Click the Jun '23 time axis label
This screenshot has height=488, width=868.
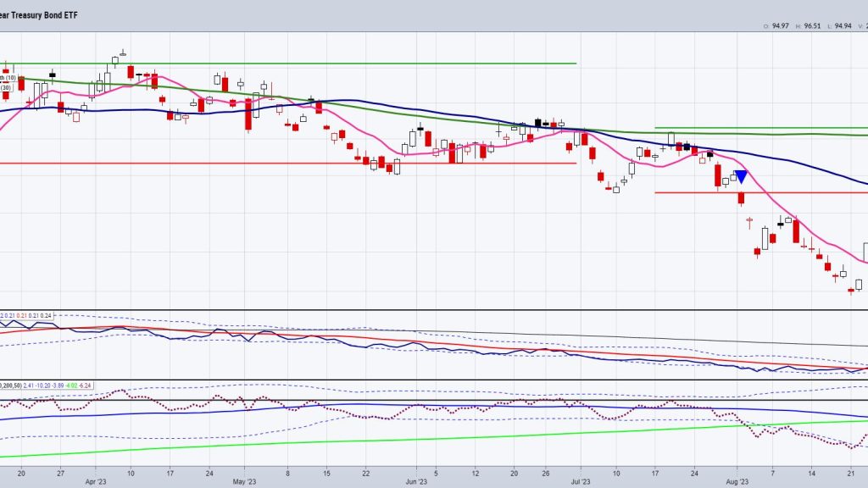click(x=416, y=480)
